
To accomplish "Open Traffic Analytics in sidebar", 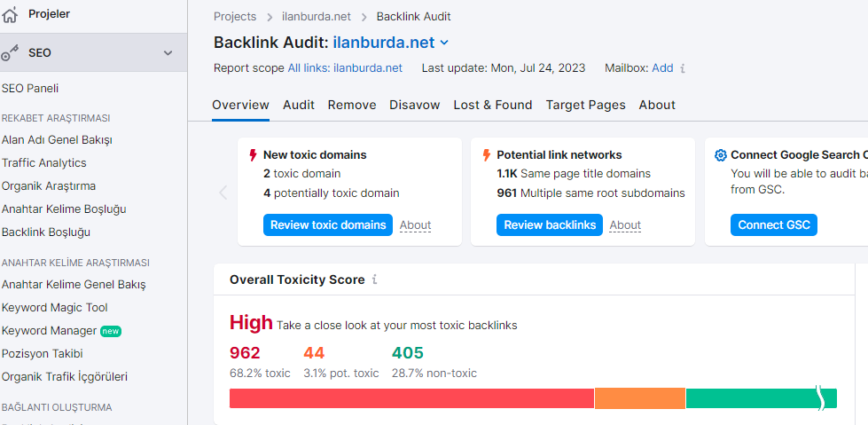I will pyautogui.click(x=44, y=163).
